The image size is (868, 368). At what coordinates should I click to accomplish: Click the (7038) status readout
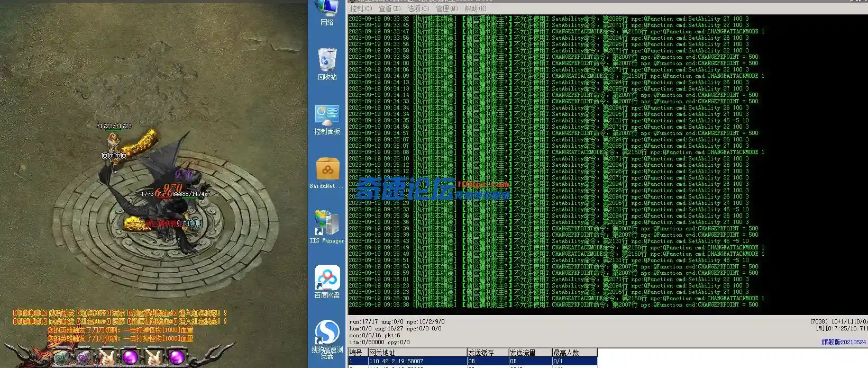(820, 321)
